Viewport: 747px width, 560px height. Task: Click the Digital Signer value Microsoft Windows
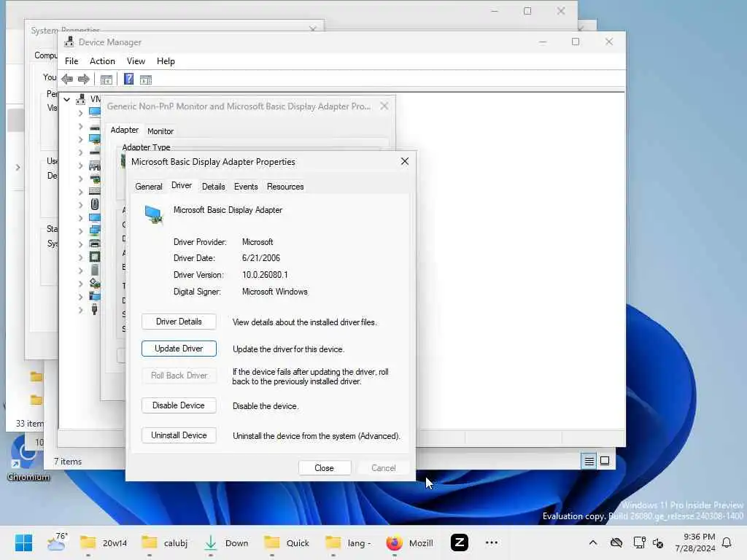tap(274, 292)
